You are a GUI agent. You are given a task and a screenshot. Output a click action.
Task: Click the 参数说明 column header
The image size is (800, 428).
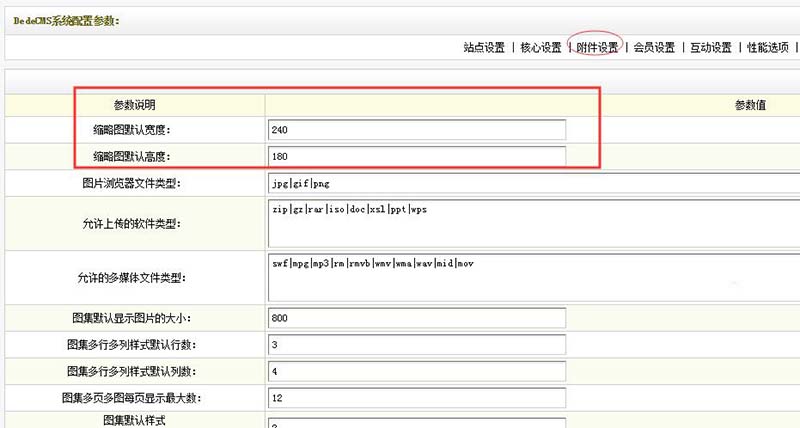134,104
